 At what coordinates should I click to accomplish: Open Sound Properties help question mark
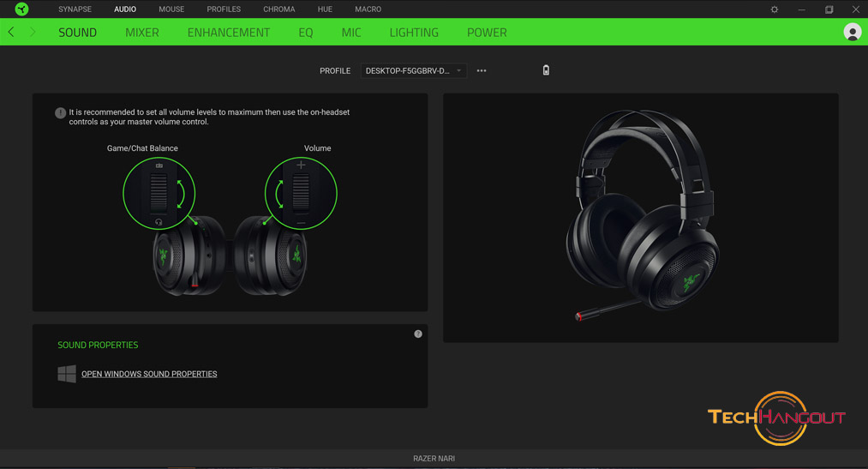[x=418, y=334]
